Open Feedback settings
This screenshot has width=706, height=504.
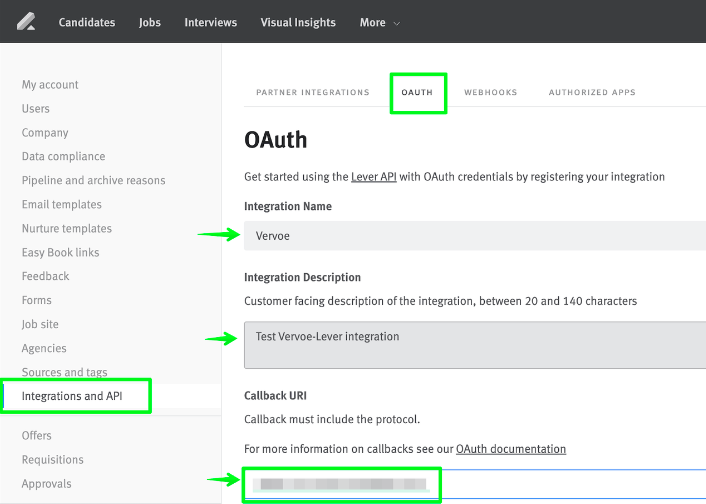45,276
